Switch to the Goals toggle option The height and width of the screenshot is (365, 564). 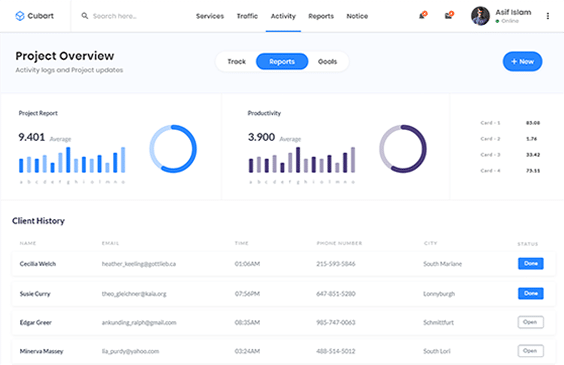click(327, 61)
